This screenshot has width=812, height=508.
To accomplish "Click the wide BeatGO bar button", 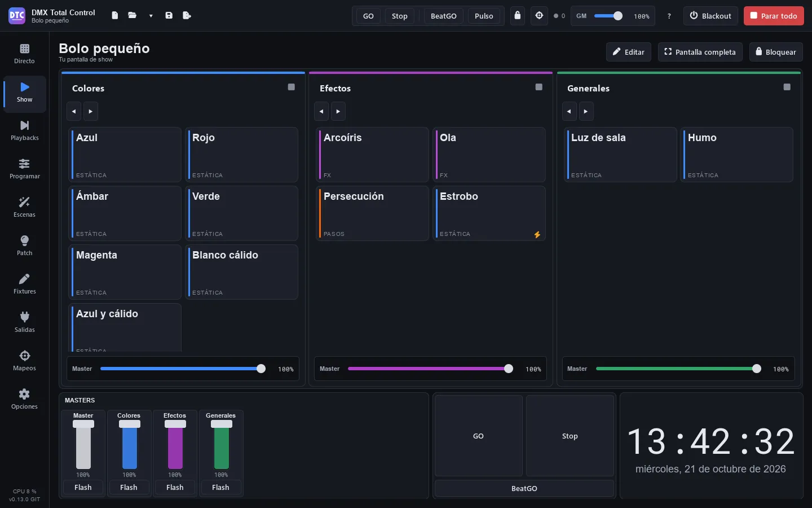I will 524,488.
